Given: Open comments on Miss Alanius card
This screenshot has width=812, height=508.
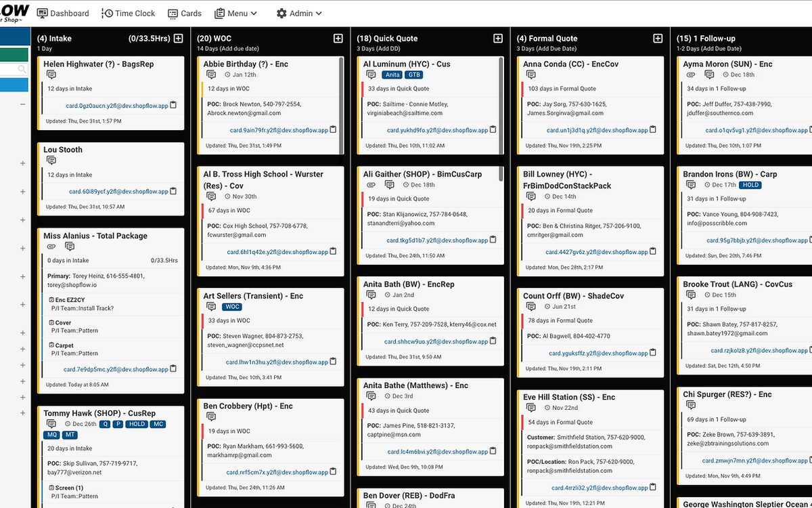Looking at the screenshot, I should [69, 247].
